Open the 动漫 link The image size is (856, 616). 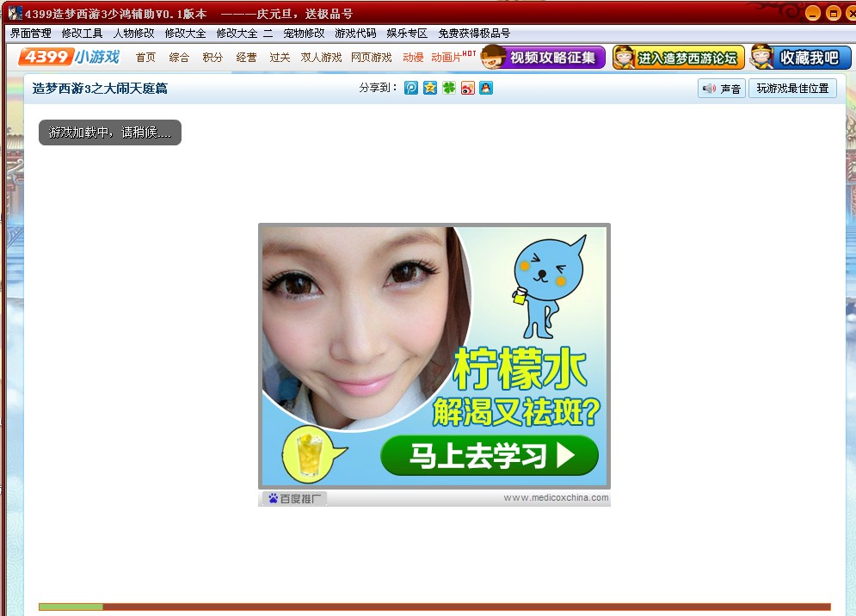coord(413,58)
